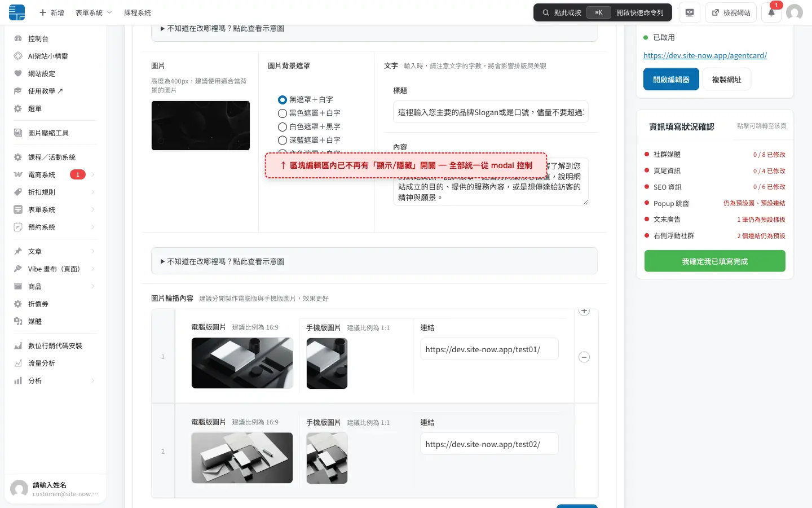The image size is (812, 508).
Task: Click slide 2 手機版圖片 thumbnail
Action: (x=327, y=458)
